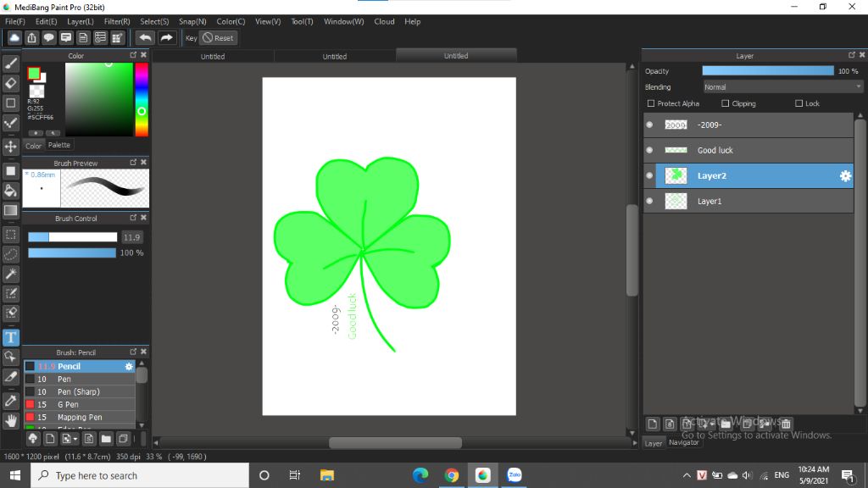This screenshot has width=868, height=488.
Task: Select the Fill rectangle tool
Action: [x=10, y=171]
